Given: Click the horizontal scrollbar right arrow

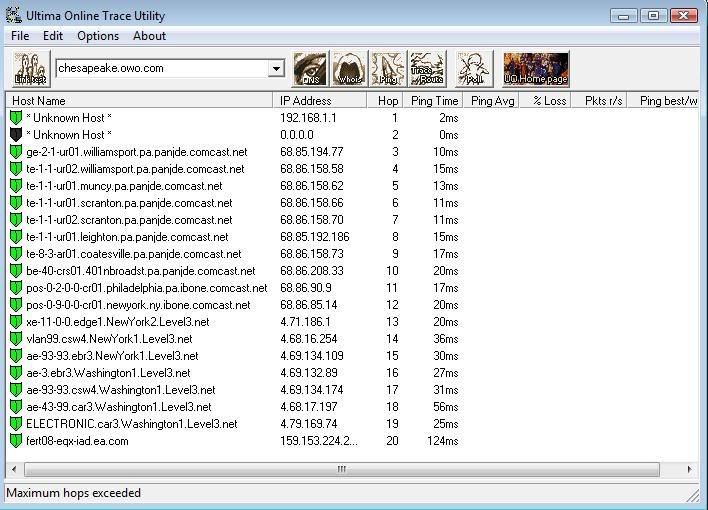Looking at the screenshot, I should (x=689, y=469).
